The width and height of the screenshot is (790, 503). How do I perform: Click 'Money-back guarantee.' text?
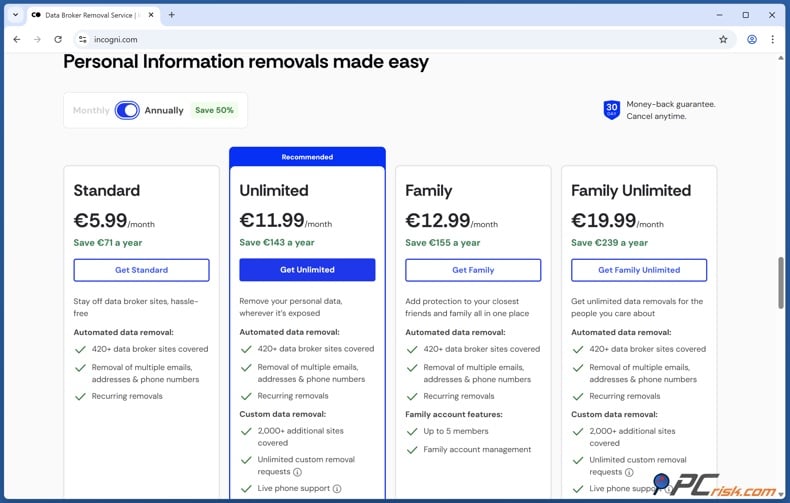[671, 104]
